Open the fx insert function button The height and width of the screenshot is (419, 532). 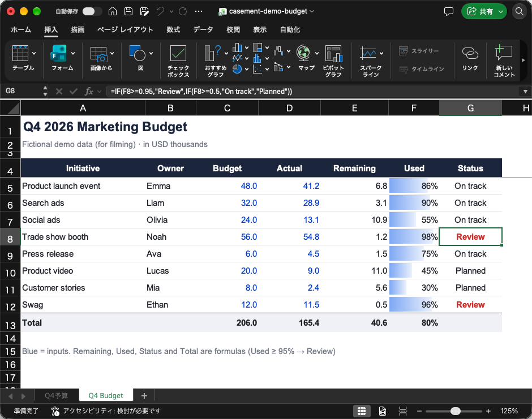(89, 91)
